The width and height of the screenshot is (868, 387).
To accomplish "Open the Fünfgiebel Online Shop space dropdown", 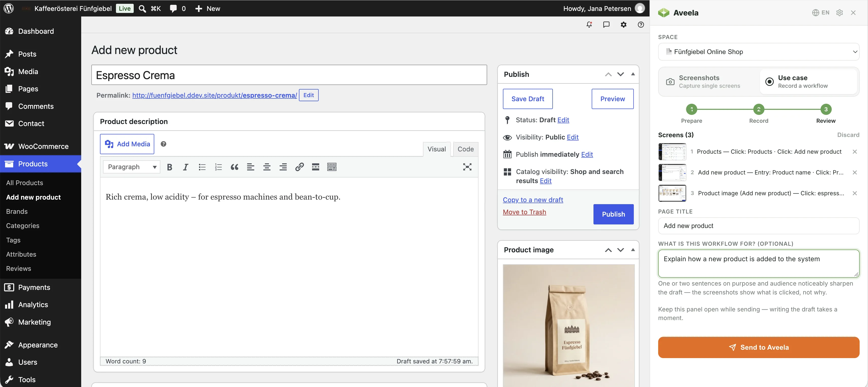I will 758,52.
